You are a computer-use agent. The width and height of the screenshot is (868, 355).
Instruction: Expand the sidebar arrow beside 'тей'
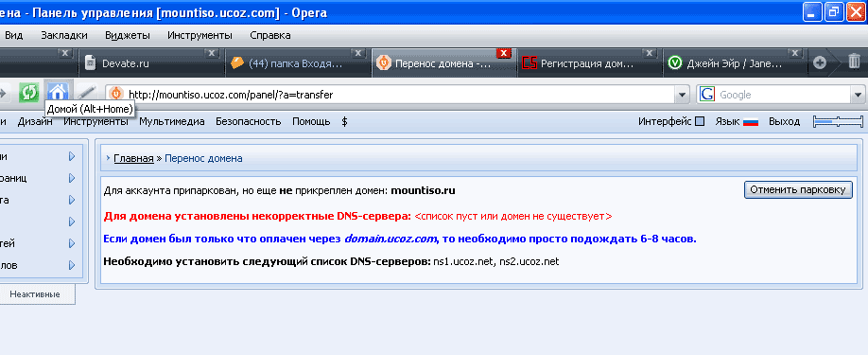tap(72, 243)
